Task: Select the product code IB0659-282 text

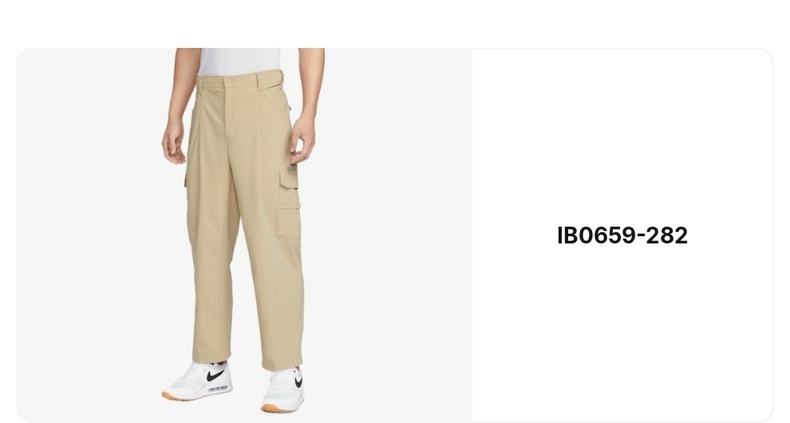Action: coord(622,236)
